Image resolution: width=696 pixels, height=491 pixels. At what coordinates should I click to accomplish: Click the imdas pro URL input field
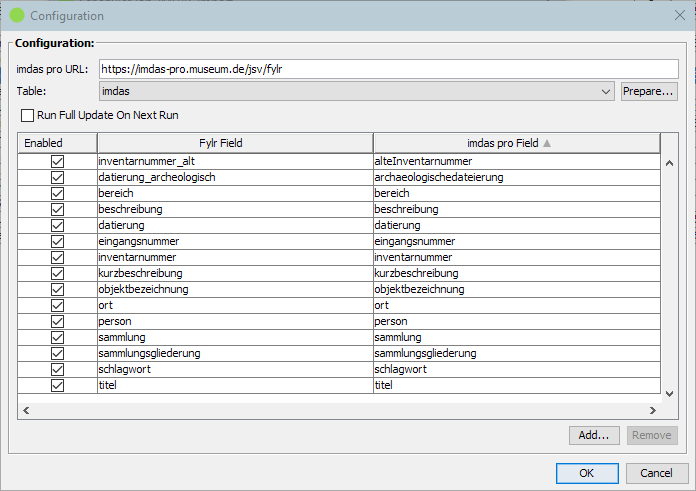(x=389, y=69)
